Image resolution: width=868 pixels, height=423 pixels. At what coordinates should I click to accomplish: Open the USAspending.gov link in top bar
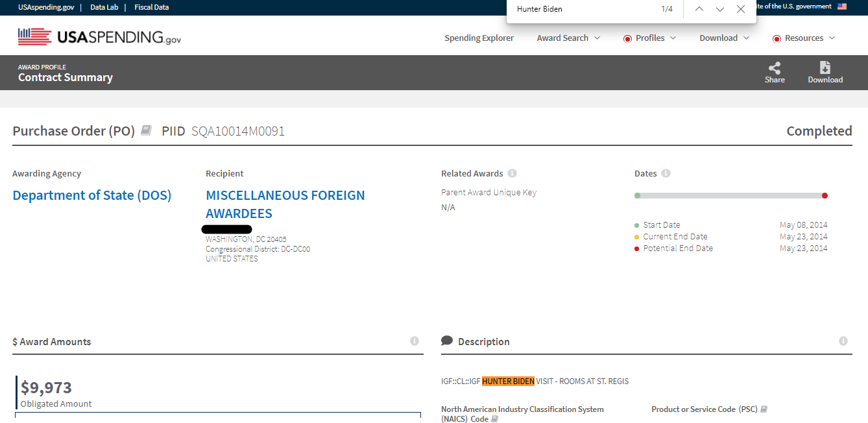point(46,7)
